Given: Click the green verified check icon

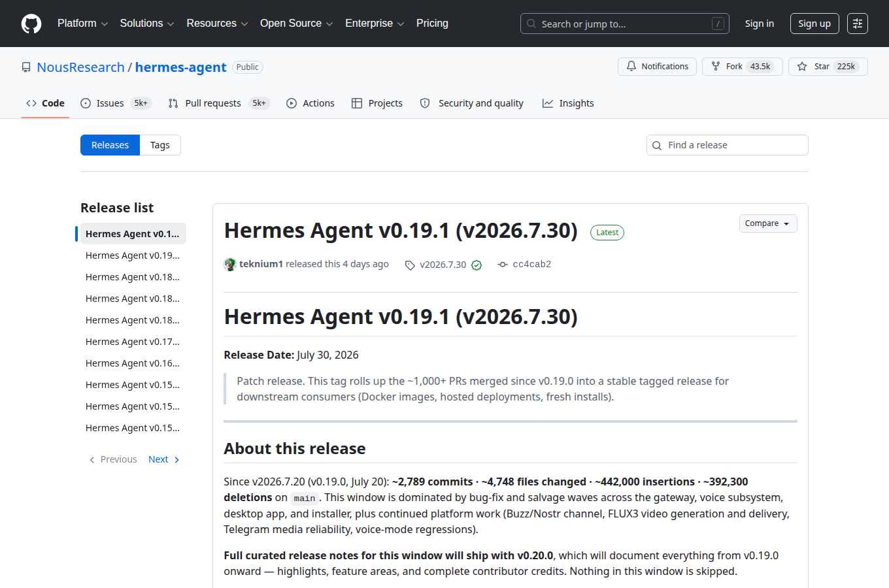Looking at the screenshot, I should coord(477,265).
